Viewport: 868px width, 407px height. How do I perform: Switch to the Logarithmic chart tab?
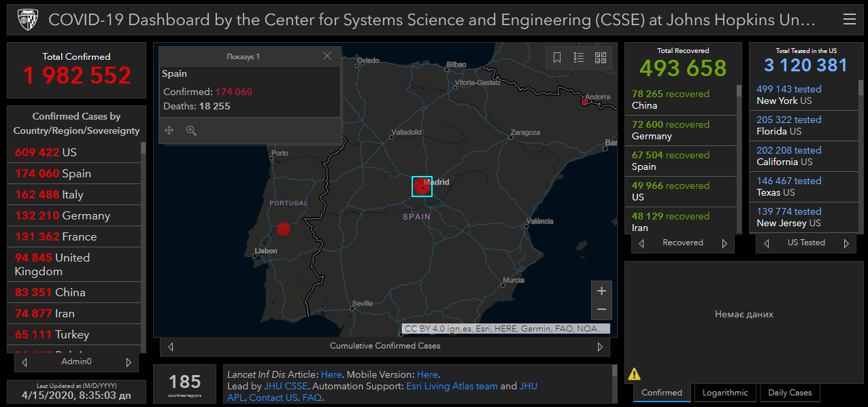coord(725,393)
